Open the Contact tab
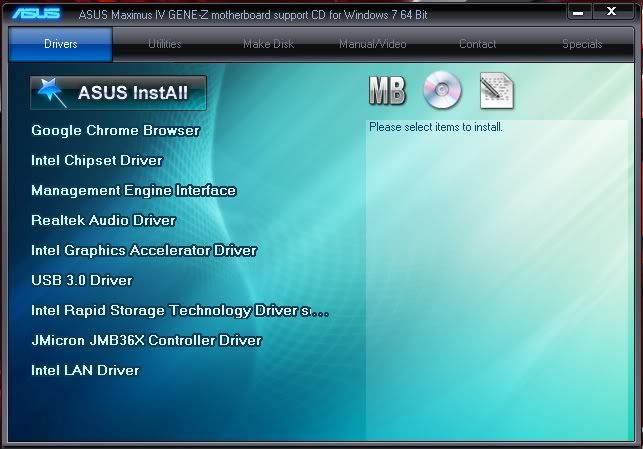The image size is (643, 449). (x=477, y=44)
